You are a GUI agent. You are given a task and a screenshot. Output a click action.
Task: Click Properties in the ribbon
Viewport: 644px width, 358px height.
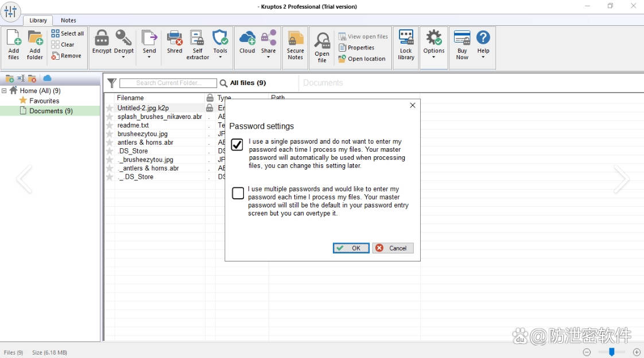356,48
